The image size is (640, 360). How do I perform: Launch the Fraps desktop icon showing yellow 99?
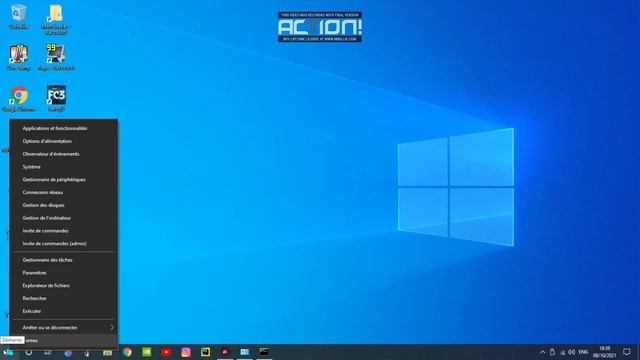(x=56, y=57)
